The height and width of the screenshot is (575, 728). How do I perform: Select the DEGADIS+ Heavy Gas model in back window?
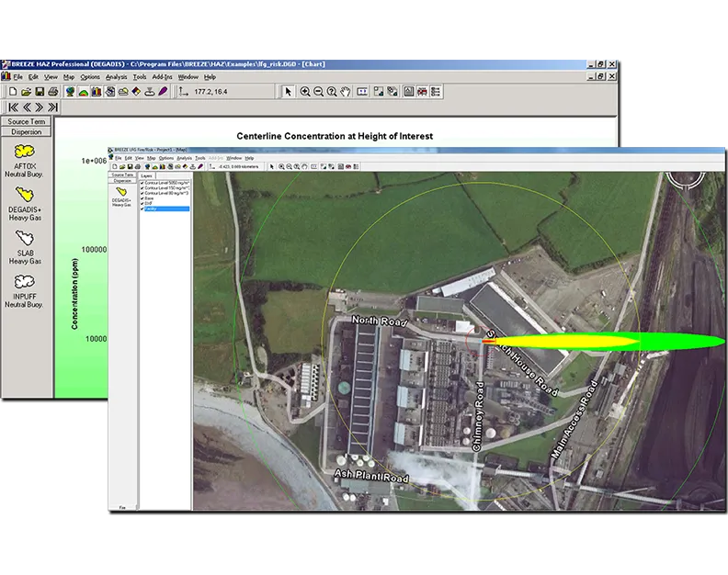coord(26,194)
